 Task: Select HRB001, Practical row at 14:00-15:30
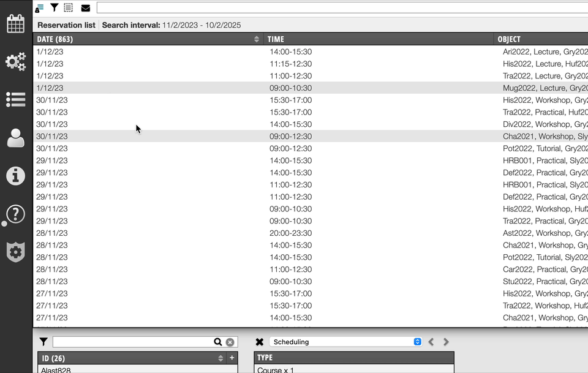pyautogui.click(x=311, y=160)
